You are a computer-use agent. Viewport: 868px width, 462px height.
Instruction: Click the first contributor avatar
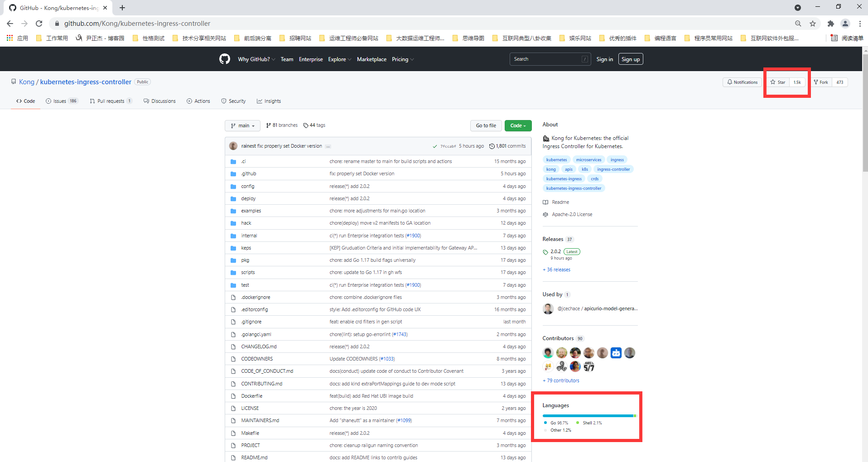(x=548, y=353)
